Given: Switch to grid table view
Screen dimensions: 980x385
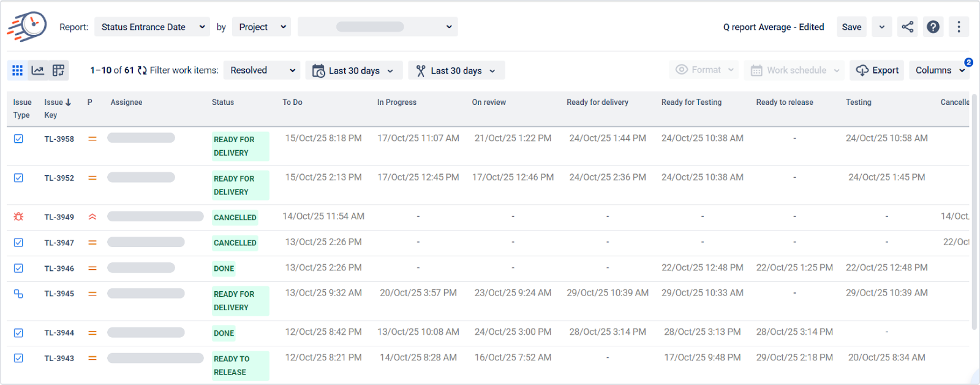Looking at the screenshot, I should coord(18,71).
